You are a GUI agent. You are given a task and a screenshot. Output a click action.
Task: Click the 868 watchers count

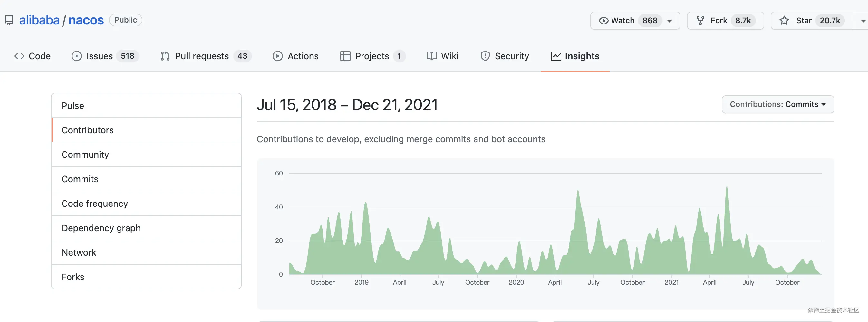[x=650, y=21]
